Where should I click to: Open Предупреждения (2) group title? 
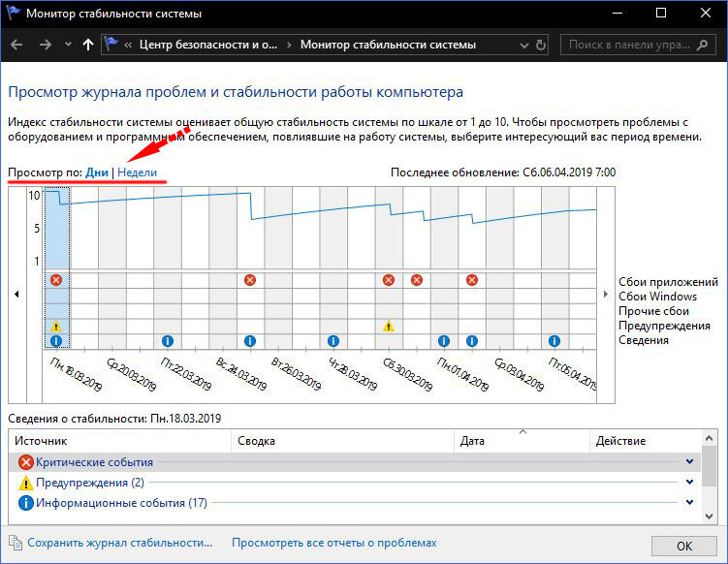click(90, 483)
